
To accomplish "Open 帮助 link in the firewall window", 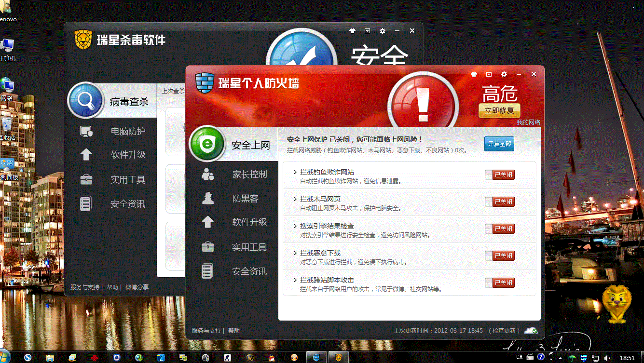I will tap(234, 331).
